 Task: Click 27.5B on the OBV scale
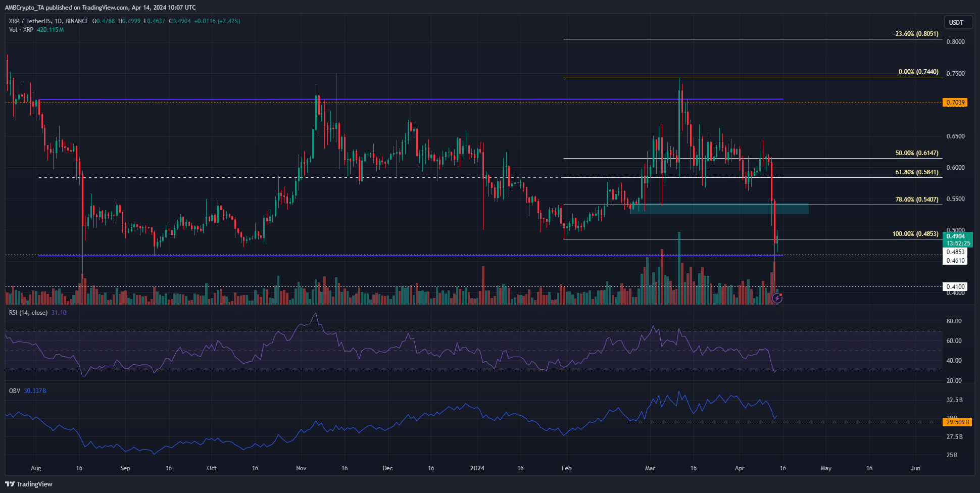coord(955,437)
